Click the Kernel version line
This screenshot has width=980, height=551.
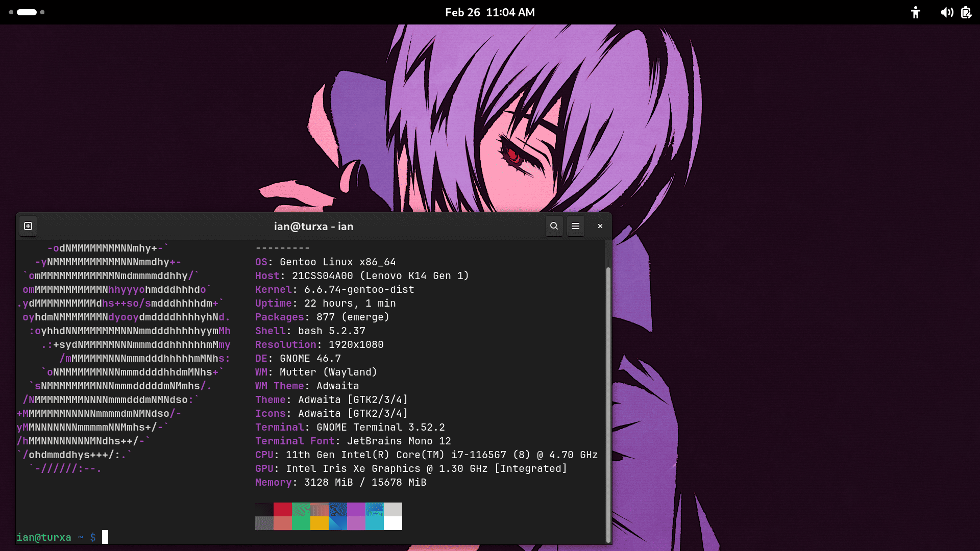pyautogui.click(x=334, y=289)
